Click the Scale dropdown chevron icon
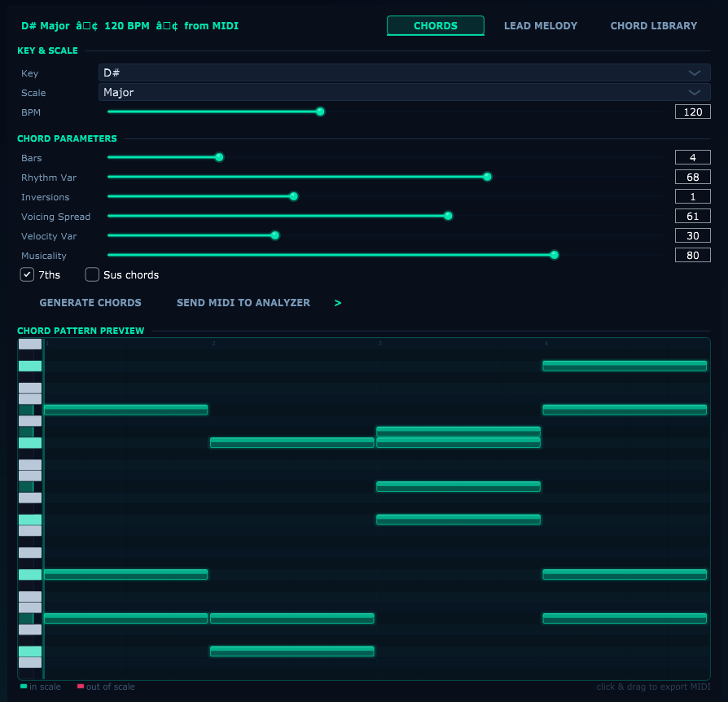Viewport: 728px width, 702px height. click(x=695, y=92)
